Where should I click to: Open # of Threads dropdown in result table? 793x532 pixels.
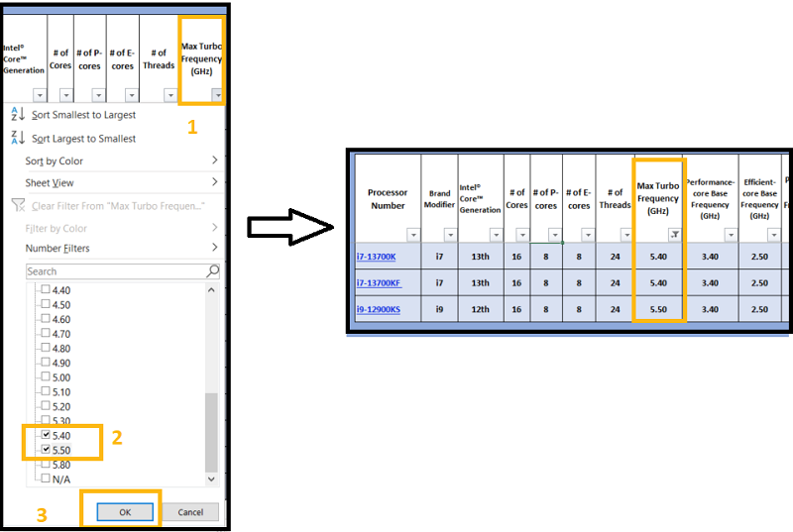626,235
